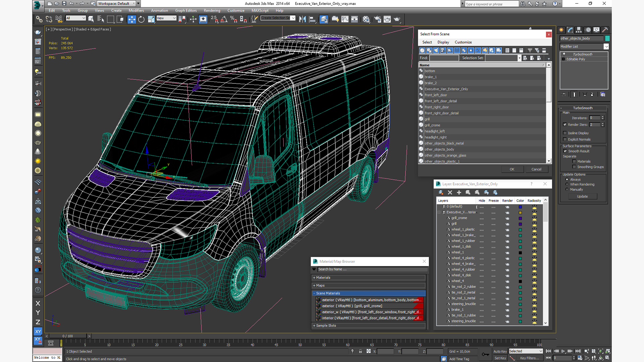
Task: Click the Mirror tool icon
Action: (x=303, y=19)
